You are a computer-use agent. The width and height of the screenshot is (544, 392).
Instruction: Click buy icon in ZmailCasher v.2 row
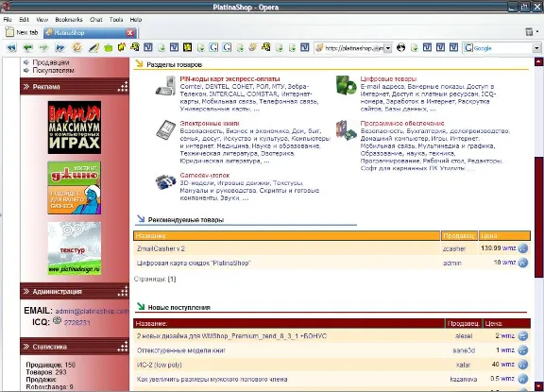(523, 248)
